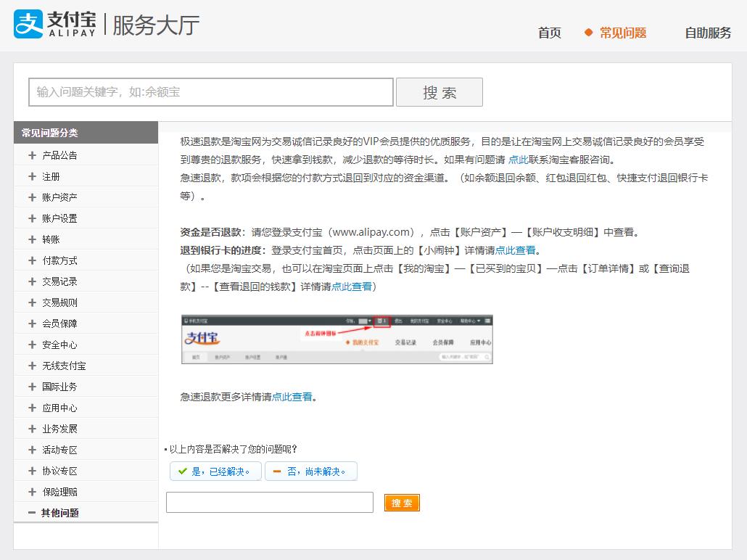Click the Alipay logo icon
747x560 pixels.
click(29, 24)
